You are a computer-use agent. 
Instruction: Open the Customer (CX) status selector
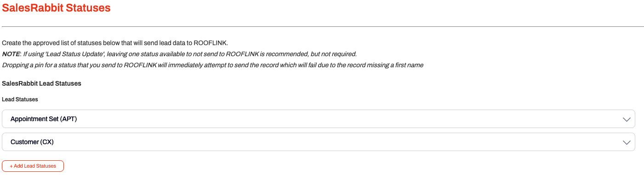[x=319, y=142]
